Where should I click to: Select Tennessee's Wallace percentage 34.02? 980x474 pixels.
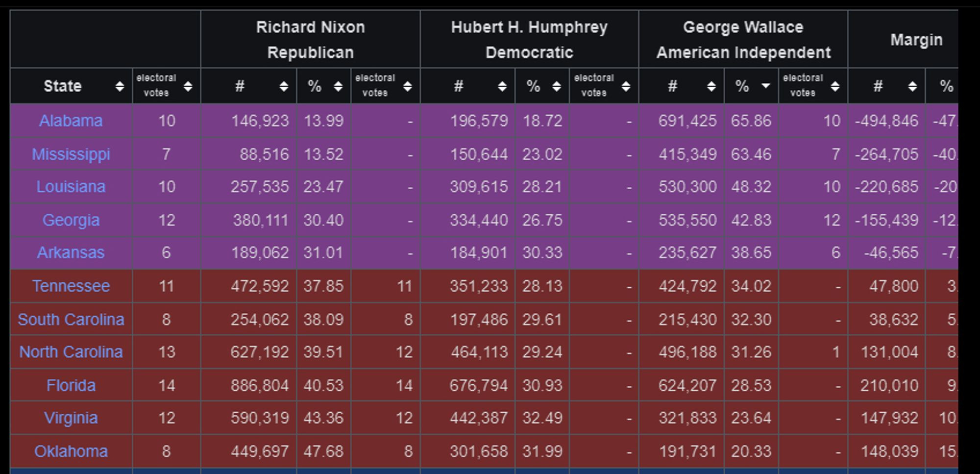(x=751, y=286)
